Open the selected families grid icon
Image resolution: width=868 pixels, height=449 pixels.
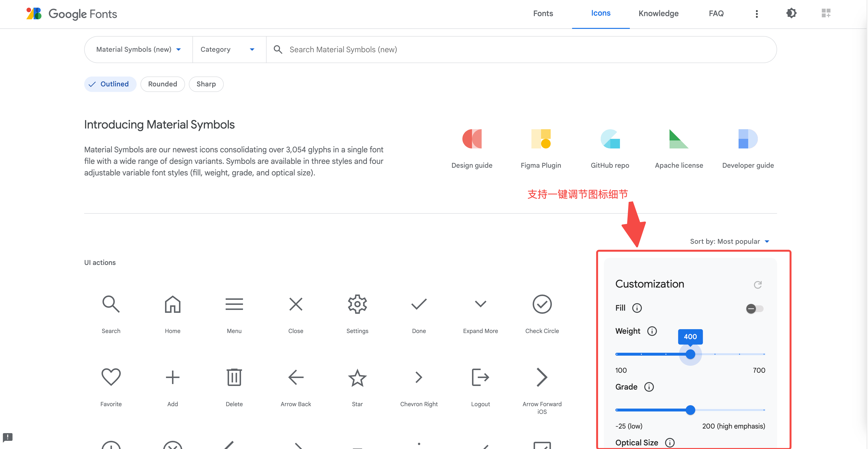pos(826,13)
